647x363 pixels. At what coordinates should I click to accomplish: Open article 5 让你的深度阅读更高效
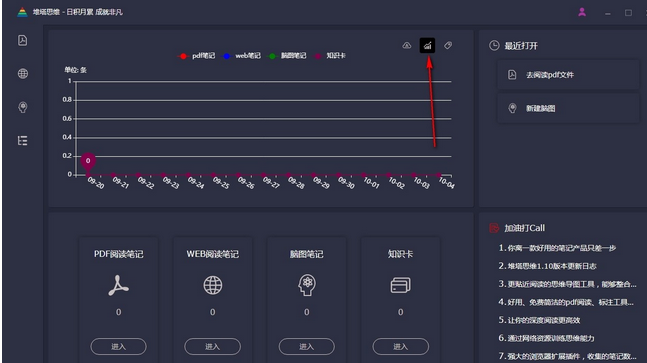coord(539,320)
